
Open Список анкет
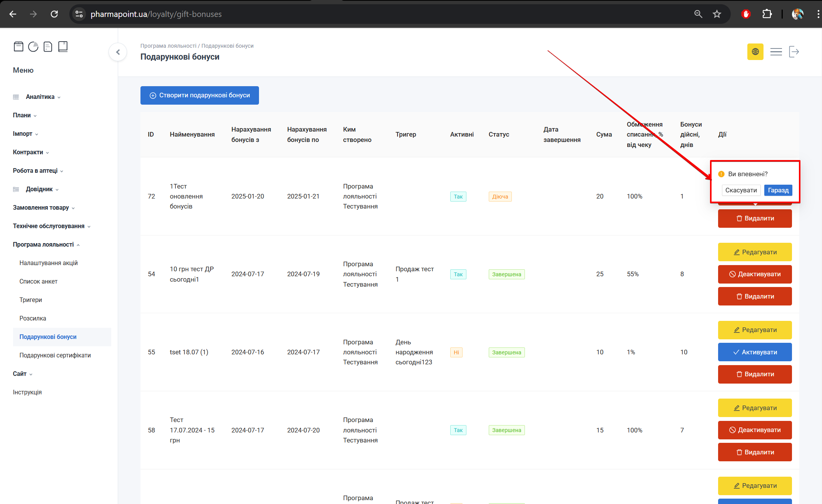38,282
